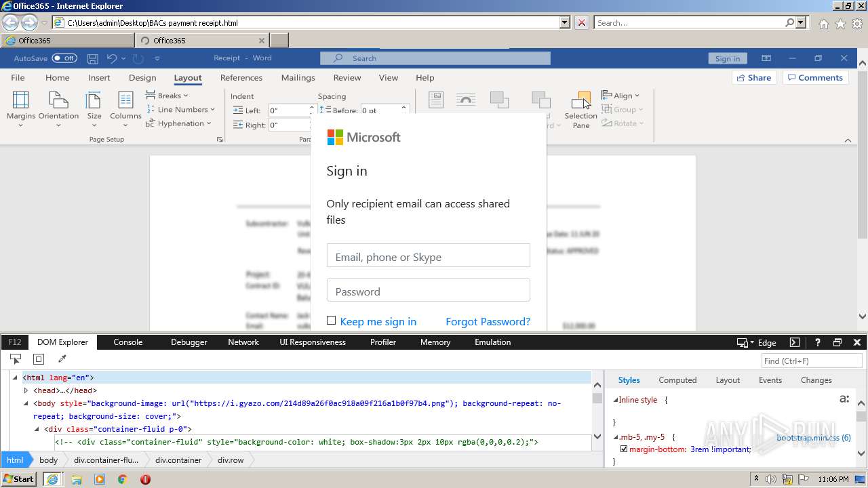This screenshot has width=868, height=488.
Task: Open the References ribbon tab
Action: click(x=241, y=78)
